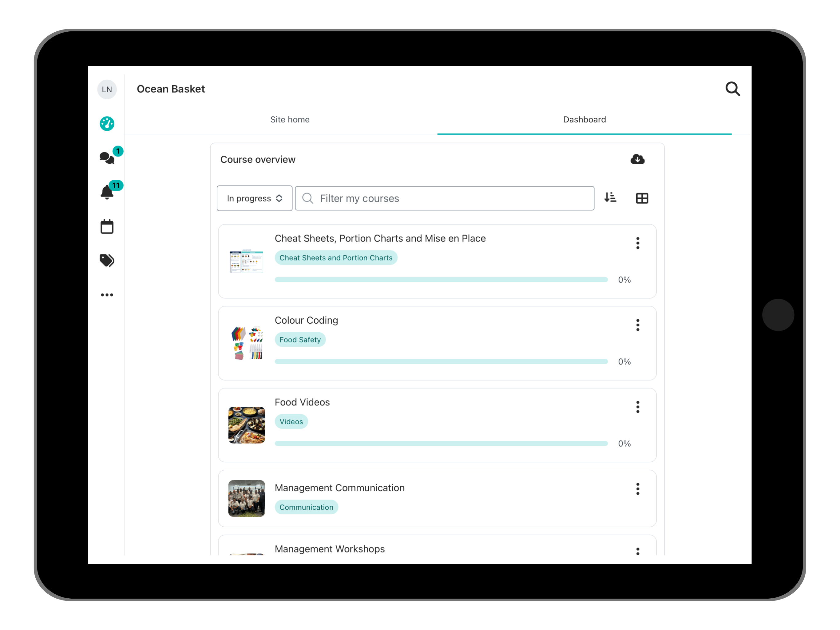
Task: Open the LN user profile avatar
Action: click(107, 89)
